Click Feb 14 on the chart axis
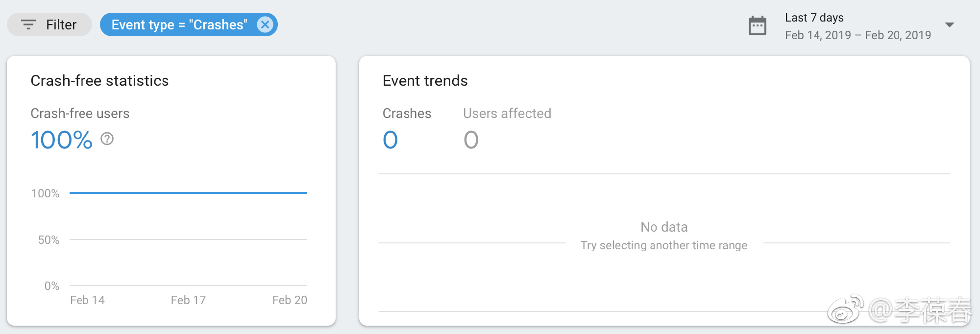The width and height of the screenshot is (980, 334). pos(87,300)
